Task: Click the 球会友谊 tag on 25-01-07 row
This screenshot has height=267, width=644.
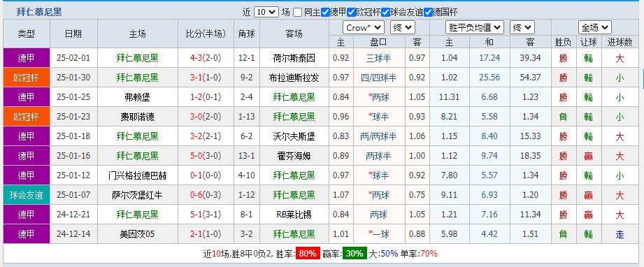Action: [27, 195]
